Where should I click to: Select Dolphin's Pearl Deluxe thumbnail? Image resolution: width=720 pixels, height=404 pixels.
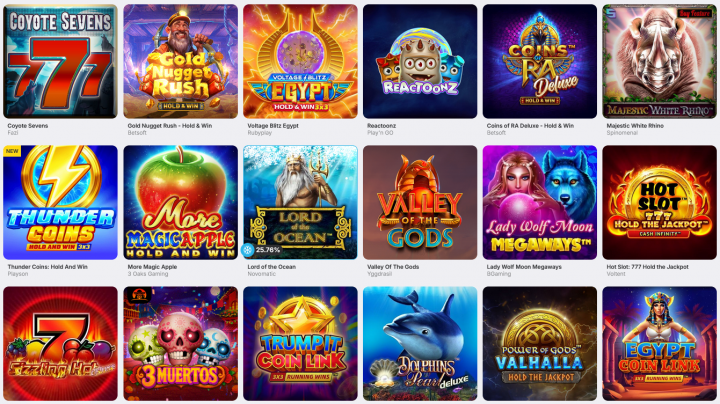click(420, 343)
